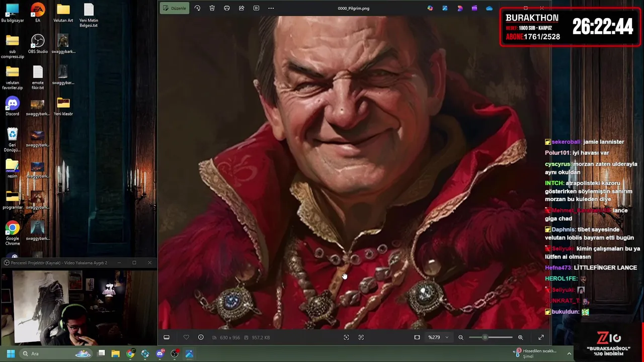Screen dimensions: 644x362
Task: Launch Discord from the desktop shortcut
Action: (13, 107)
